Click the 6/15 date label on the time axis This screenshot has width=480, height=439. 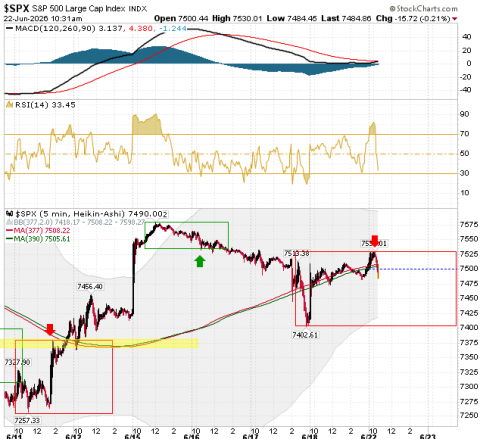coord(132,437)
